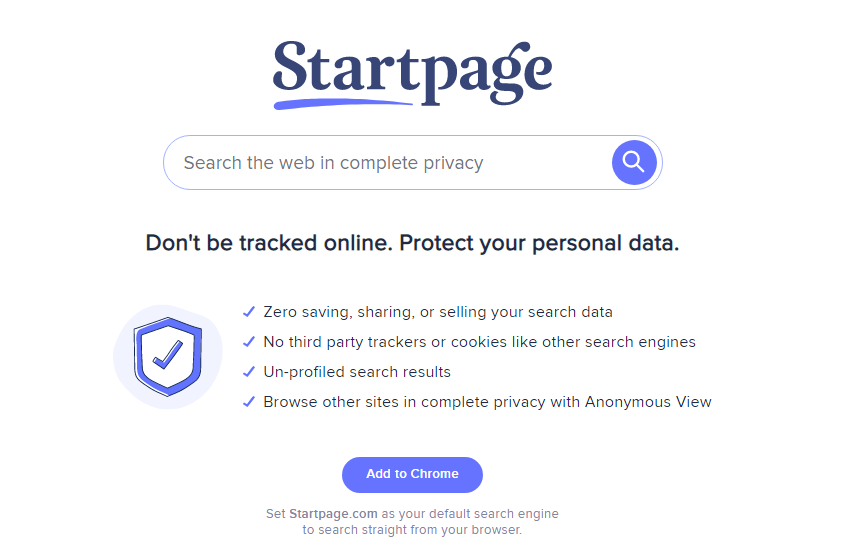Image resolution: width=849 pixels, height=560 pixels.
Task: Click the checkmark beside "Zero saving, sharing"
Action: point(249,312)
